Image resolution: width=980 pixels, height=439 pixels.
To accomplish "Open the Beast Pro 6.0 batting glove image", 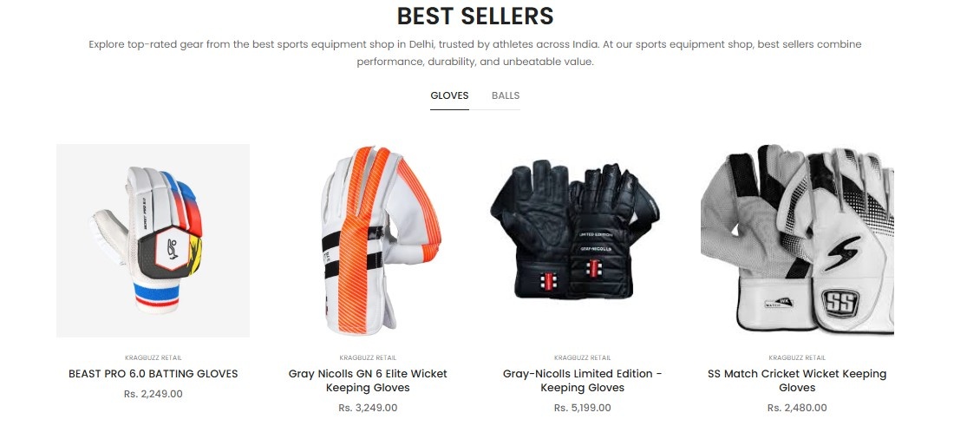I will [x=154, y=241].
